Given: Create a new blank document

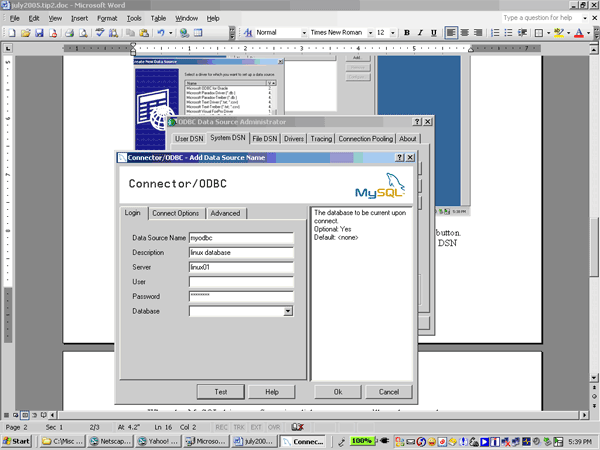Looking at the screenshot, I should pos(11,33).
